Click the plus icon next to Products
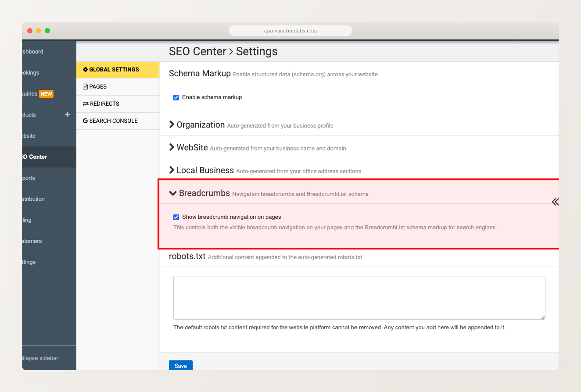The image size is (581, 392). click(x=67, y=114)
